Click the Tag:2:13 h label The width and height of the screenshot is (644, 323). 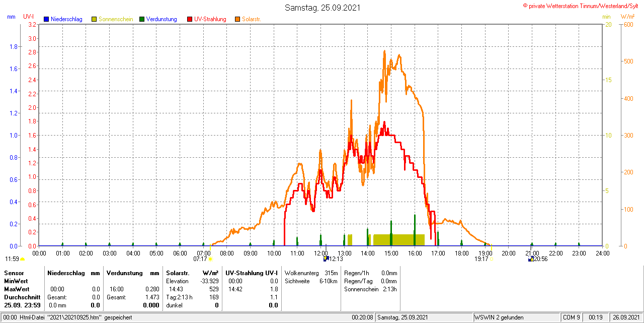pyautogui.click(x=179, y=297)
